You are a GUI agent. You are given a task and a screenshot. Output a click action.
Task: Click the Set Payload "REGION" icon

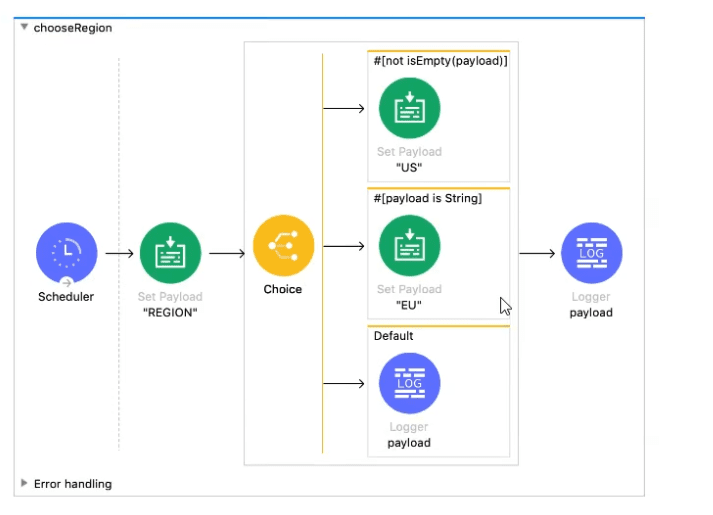pos(170,252)
